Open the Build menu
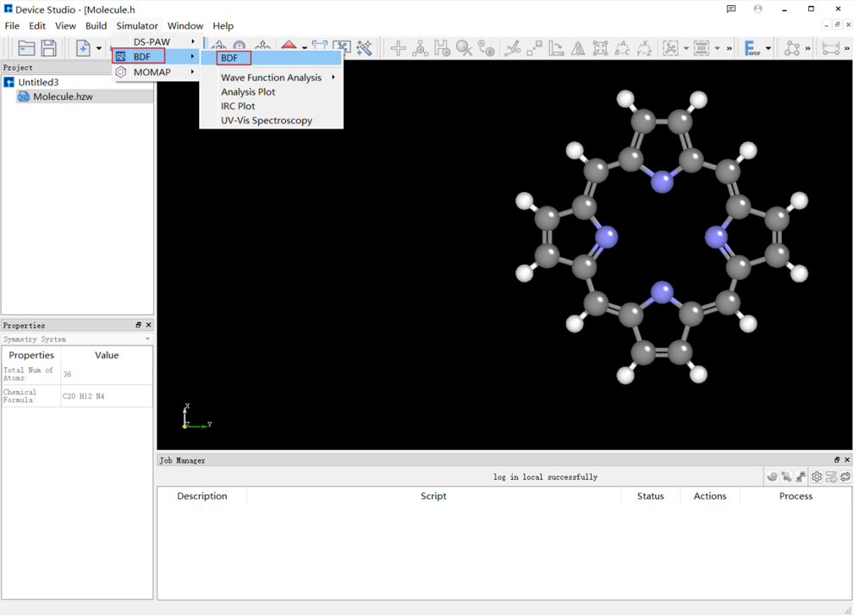This screenshot has width=854, height=616. 96,26
